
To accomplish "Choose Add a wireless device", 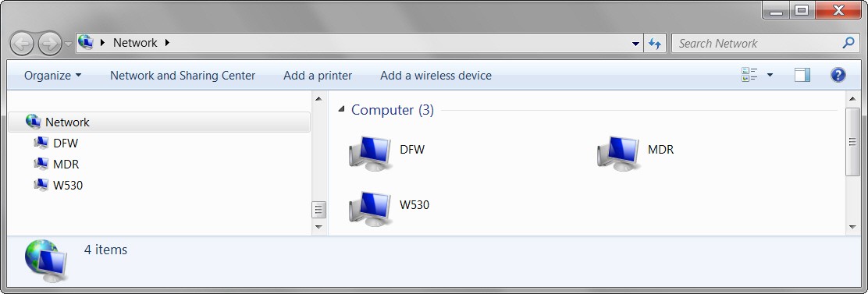I will pos(436,75).
